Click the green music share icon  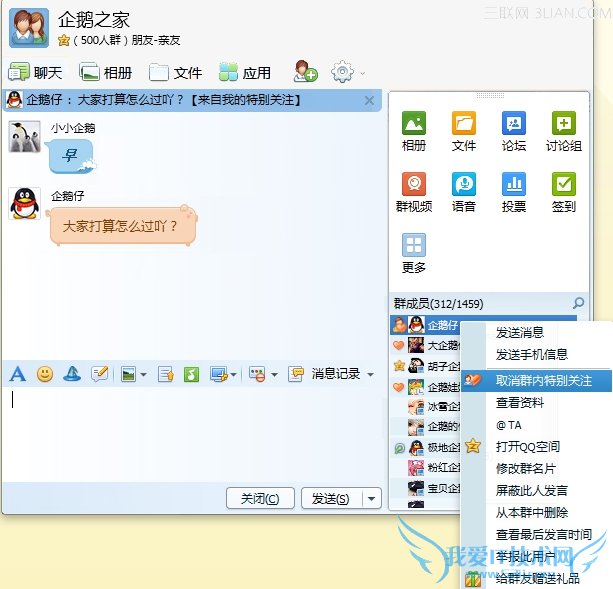191,374
